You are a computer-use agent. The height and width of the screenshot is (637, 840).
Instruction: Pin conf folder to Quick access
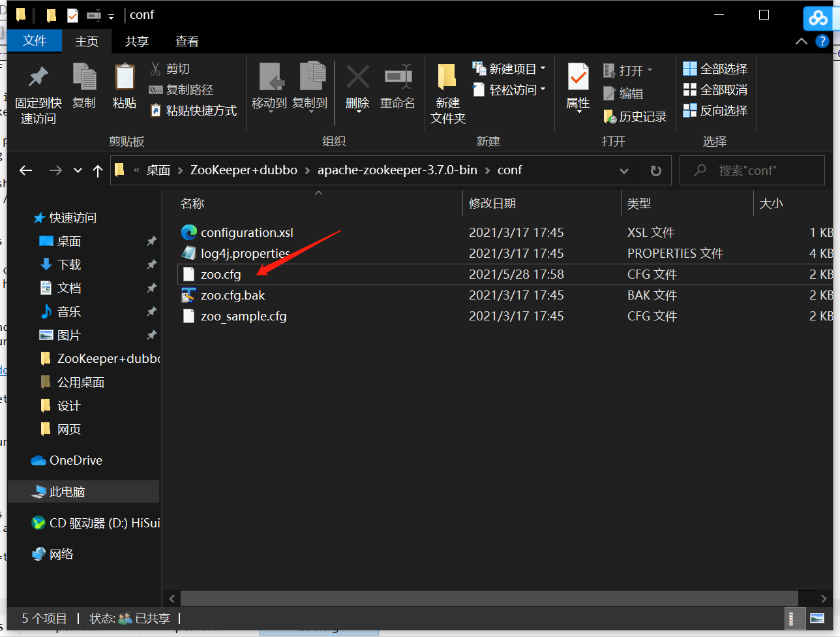point(38,95)
